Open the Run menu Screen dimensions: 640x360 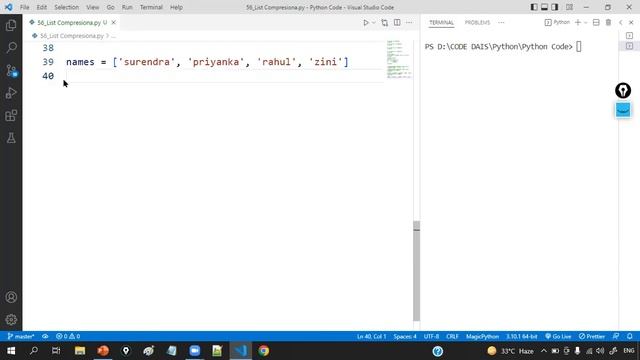(x=127, y=7)
